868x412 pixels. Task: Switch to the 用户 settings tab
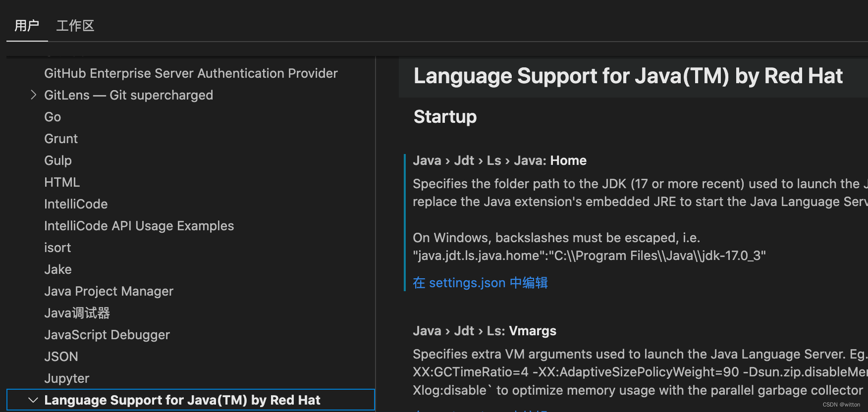pyautogui.click(x=27, y=26)
